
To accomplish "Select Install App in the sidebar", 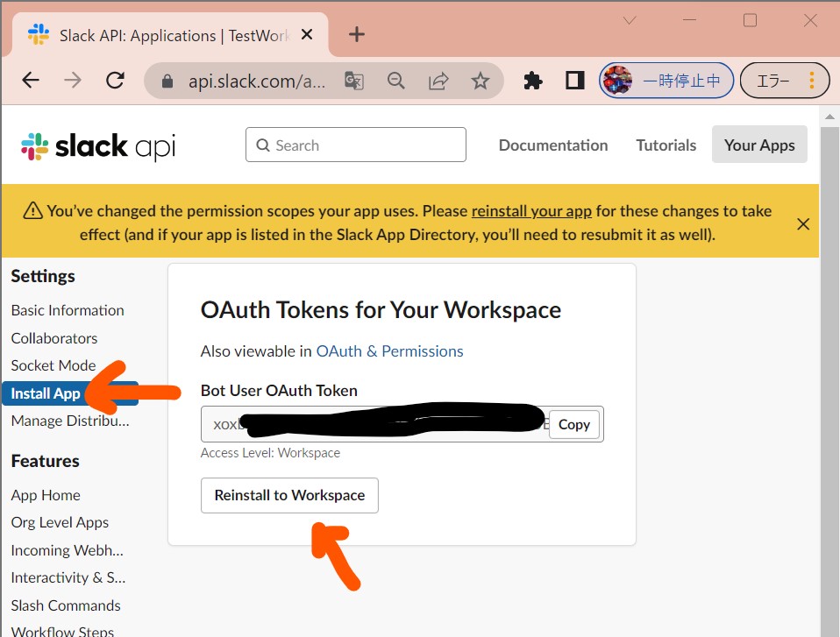I will pos(70,393).
